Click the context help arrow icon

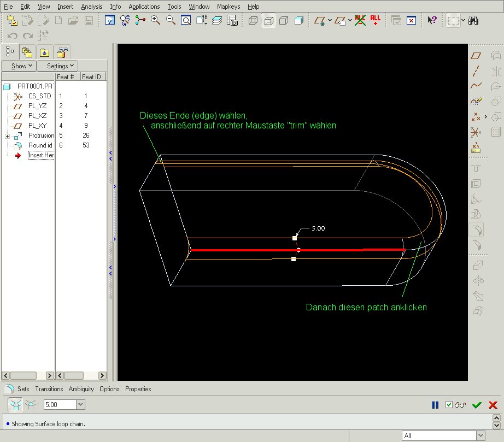[x=432, y=21]
